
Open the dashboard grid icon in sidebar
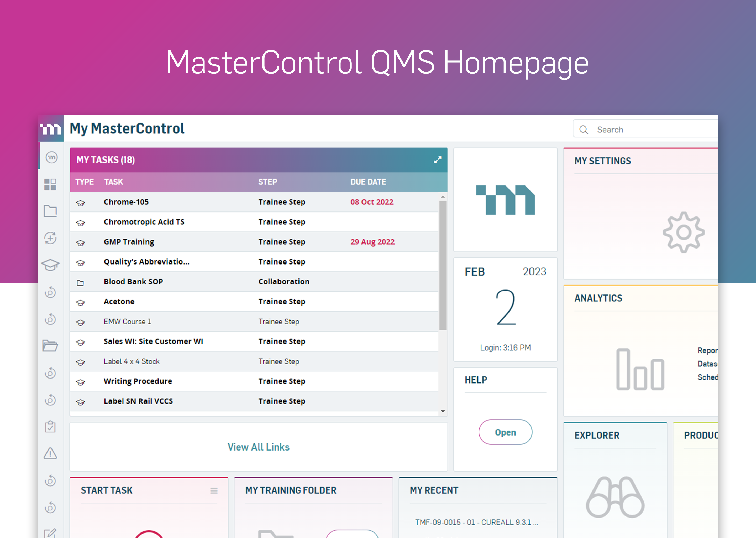pos(50,184)
